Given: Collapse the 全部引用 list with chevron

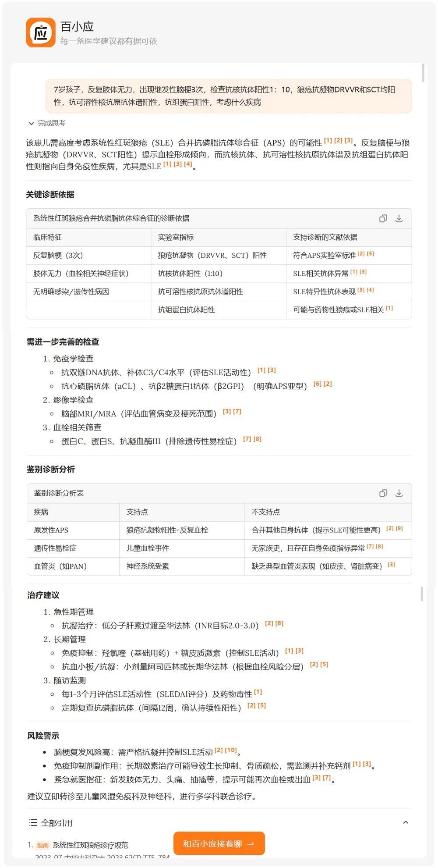Looking at the screenshot, I should [x=406, y=822].
